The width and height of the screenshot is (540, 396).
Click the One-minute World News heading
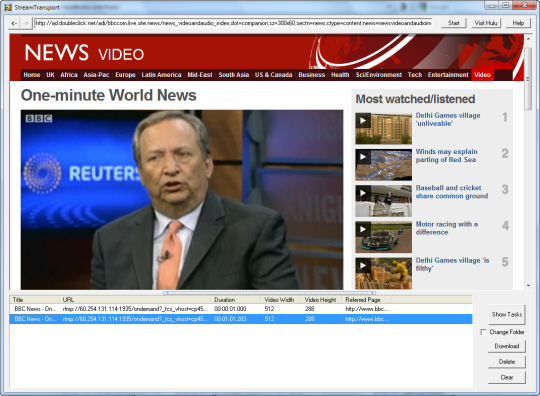[x=108, y=95]
